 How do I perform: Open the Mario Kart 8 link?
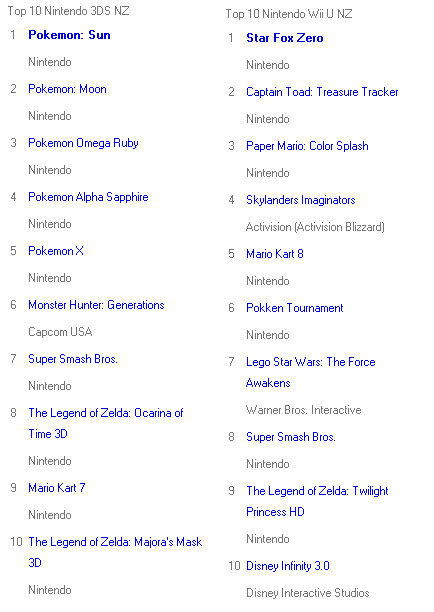(275, 254)
